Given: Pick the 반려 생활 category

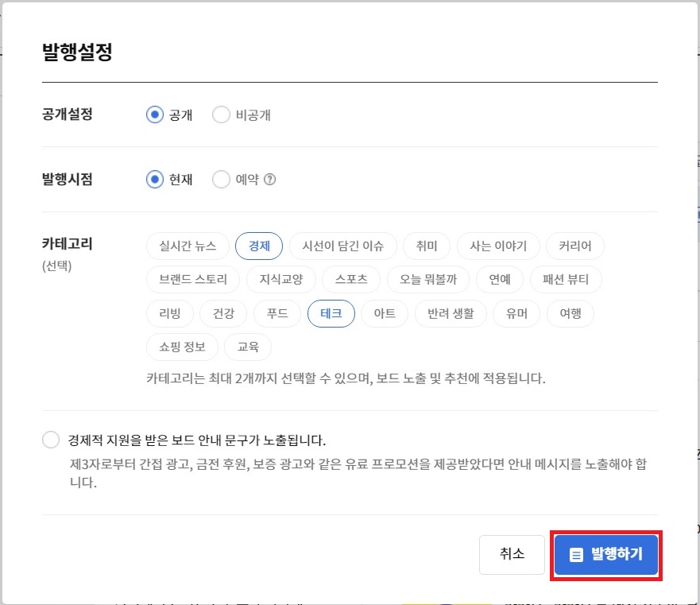Looking at the screenshot, I should coord(451,313).
